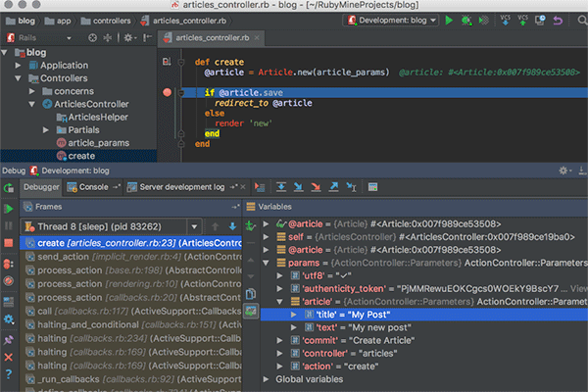Close the articles_controller.rb editor tab

(257, 37)
